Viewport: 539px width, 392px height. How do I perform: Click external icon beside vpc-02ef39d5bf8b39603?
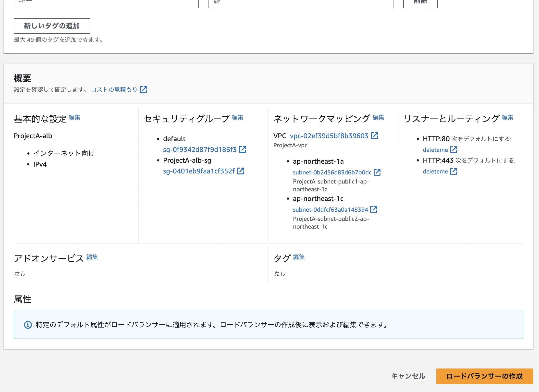[374, 136]
